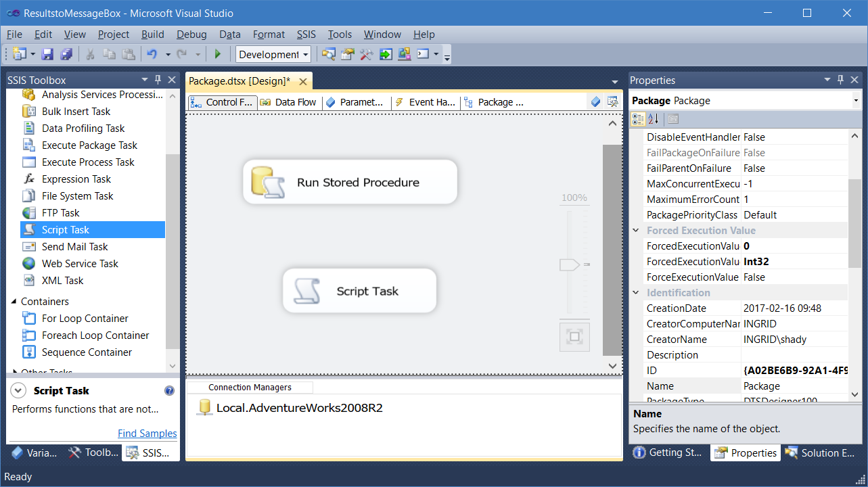868x487 pixels.
Task: Open the SSIS Toolbox icon in designer toolbar
Action: [612, 102]
